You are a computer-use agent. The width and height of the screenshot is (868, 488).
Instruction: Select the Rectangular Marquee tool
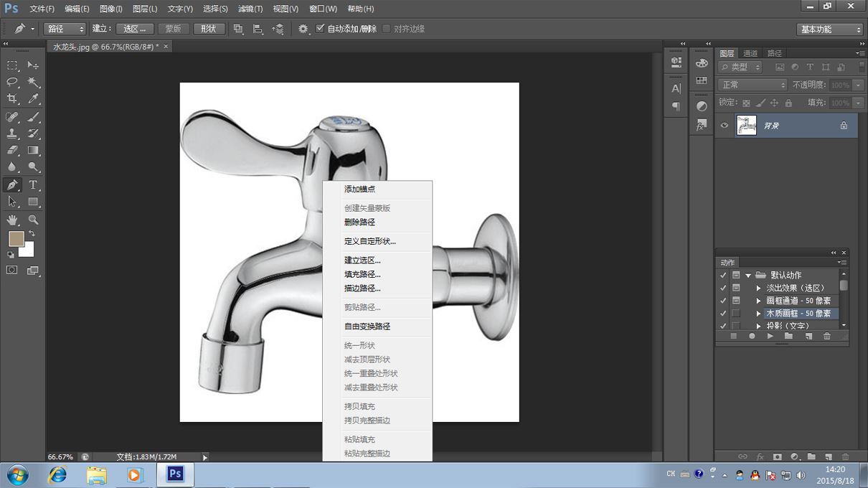(x=12, y=65)
